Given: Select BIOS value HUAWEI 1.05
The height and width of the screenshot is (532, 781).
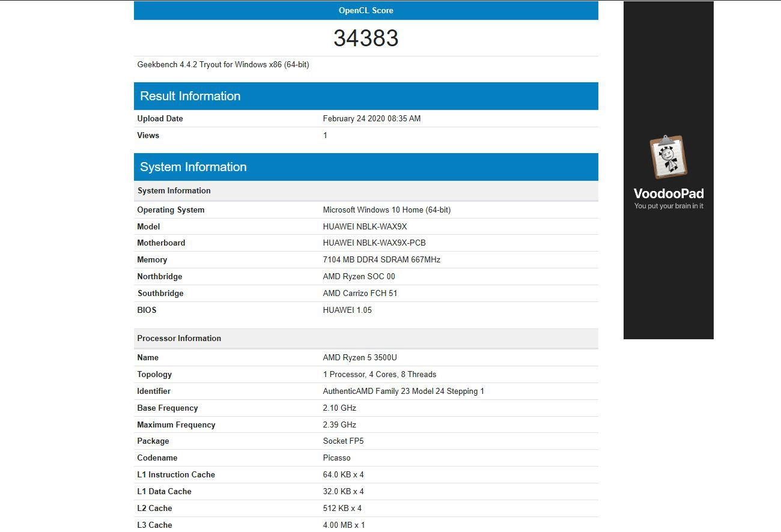Looking at the screenshot, I should pos(347,310).
